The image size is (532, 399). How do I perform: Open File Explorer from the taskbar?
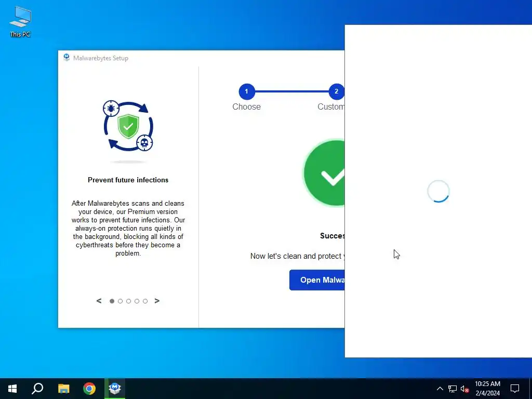coord(63,389)
